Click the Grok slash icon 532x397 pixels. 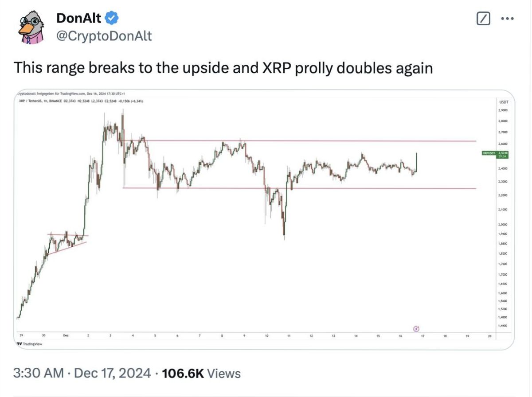coord(483,19)
